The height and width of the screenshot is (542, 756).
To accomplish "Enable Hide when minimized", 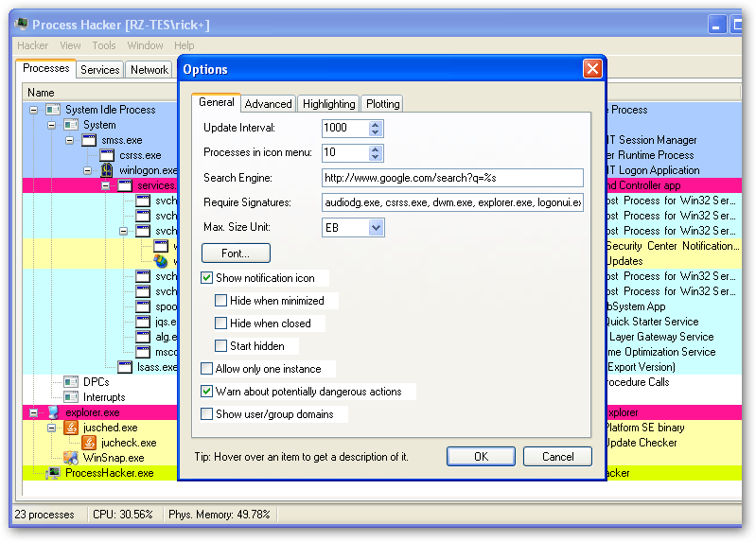I will [x=220, y=301].
